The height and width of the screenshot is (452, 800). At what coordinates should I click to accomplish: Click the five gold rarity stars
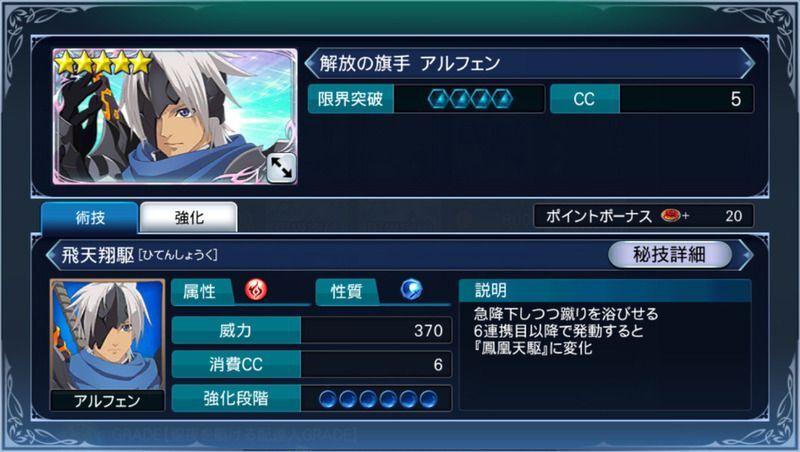pyautogui.click(x=104, y=63)
